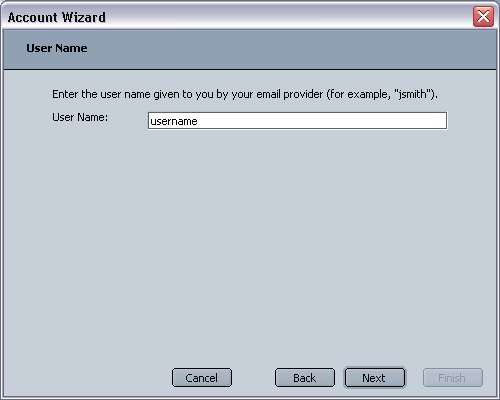Viewport: 500px width, 400px height.
Task: Place cursor after the text "username"
Action: pyautogui.click(x=198, y=121)
